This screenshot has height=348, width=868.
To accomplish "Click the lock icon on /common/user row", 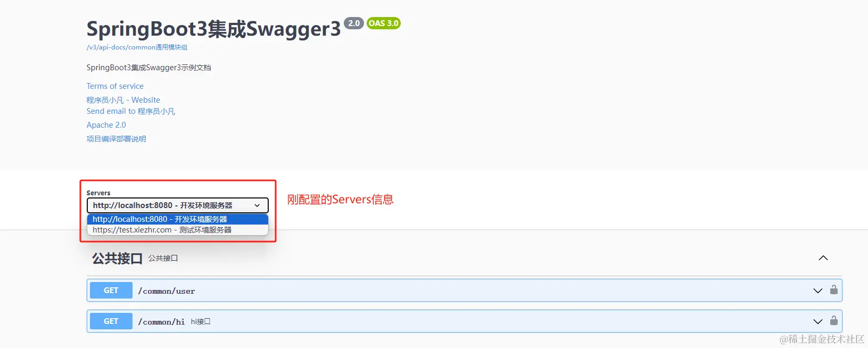I will coord(834,290).
